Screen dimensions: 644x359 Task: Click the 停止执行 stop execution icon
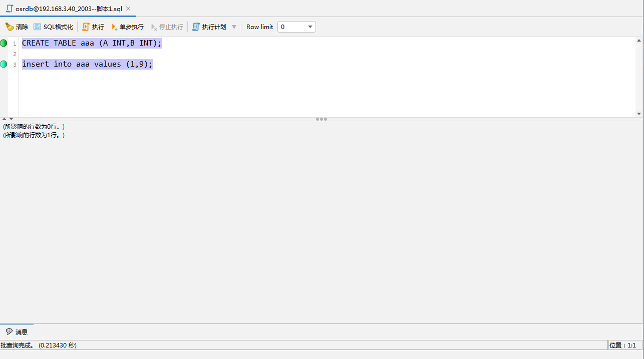tap(154, 27)
